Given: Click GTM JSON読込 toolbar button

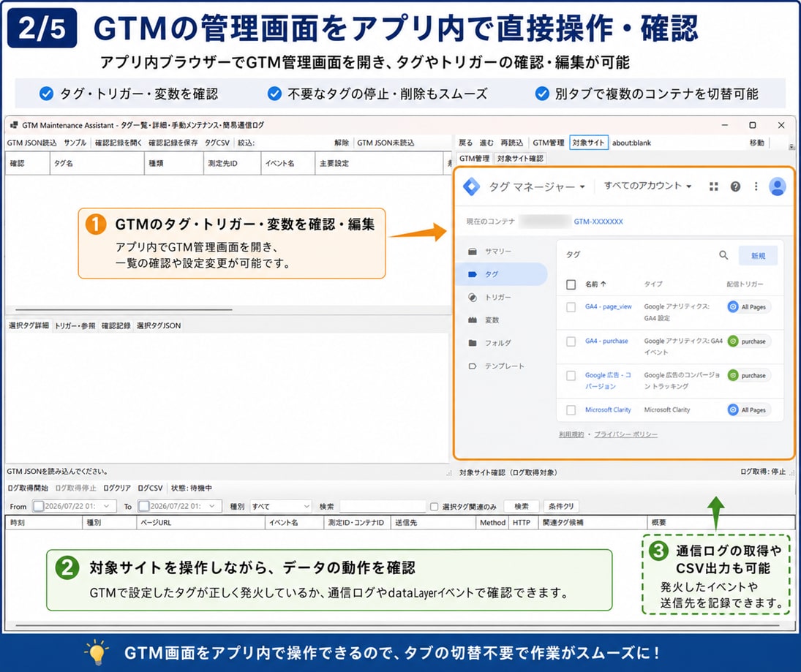Looking at the screenshot, I should coord(31,143).
